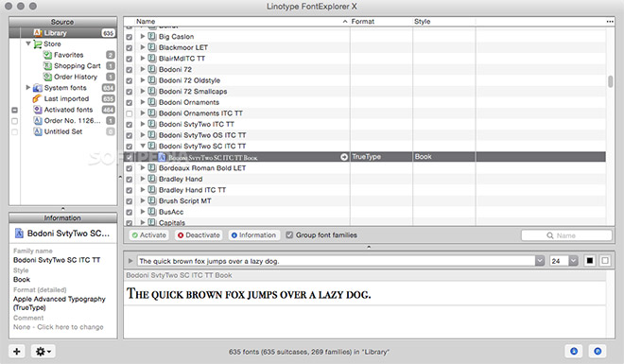Screen dimensions: 624x364
Task: Click the Name search field
Action: point(566,235)
